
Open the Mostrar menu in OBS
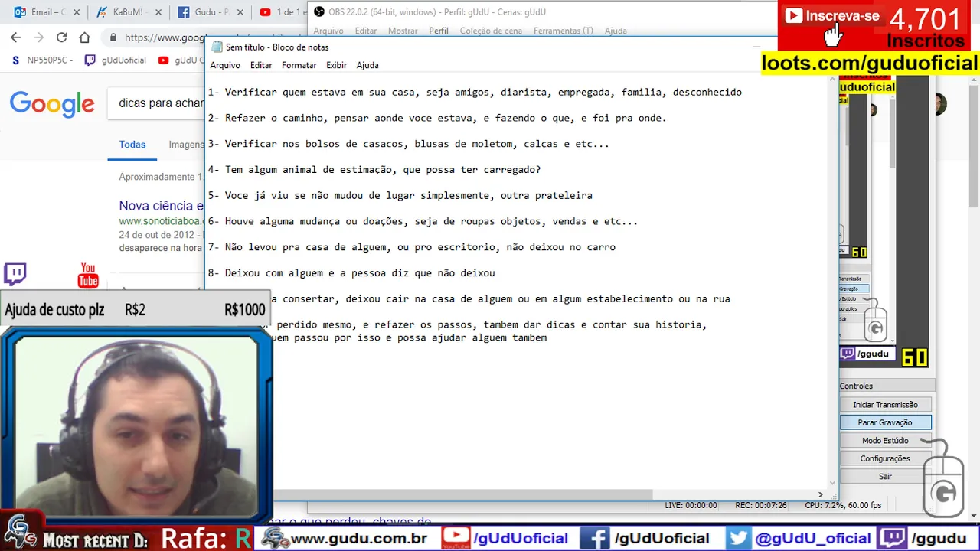(403, 31)
